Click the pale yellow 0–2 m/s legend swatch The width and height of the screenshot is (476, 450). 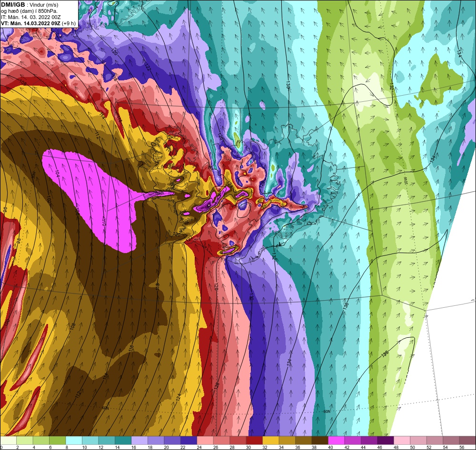[8, 440]
